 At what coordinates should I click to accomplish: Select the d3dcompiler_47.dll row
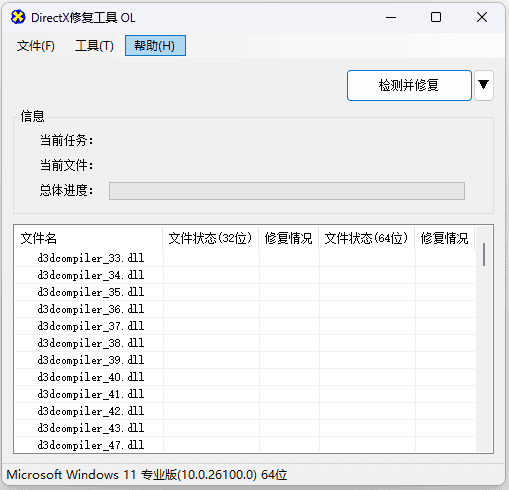pos(245,445)
